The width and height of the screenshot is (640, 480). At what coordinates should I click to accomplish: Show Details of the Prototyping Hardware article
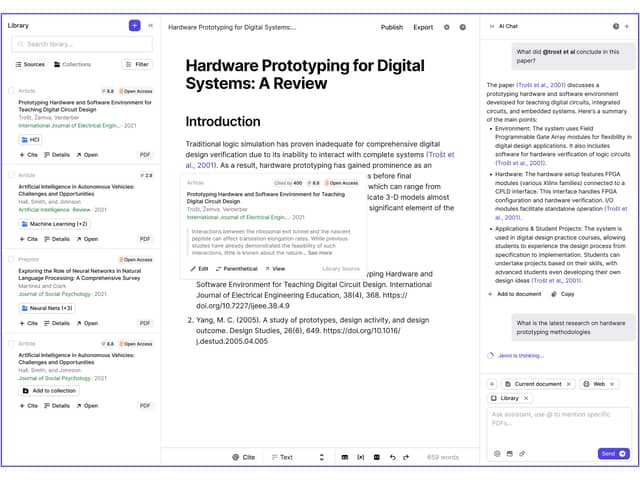pyautogui.click(x=57, y=155)
